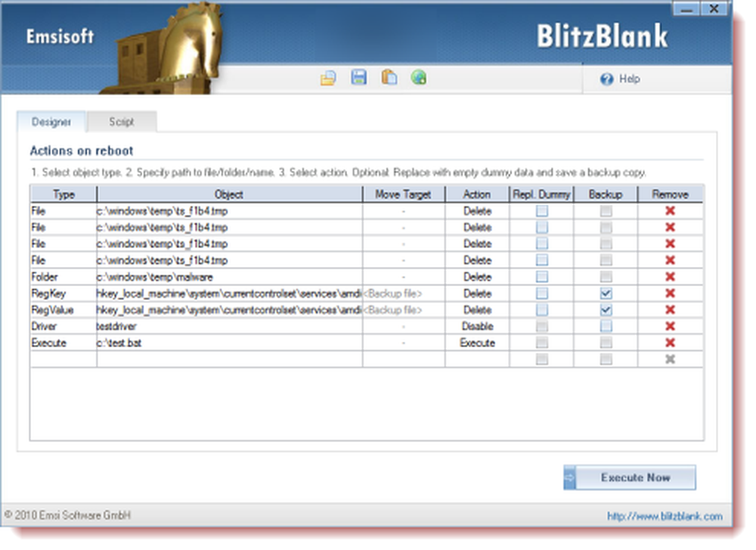Remove the RegKey row with its red X
756x550 pixels.
coord(670,294)
